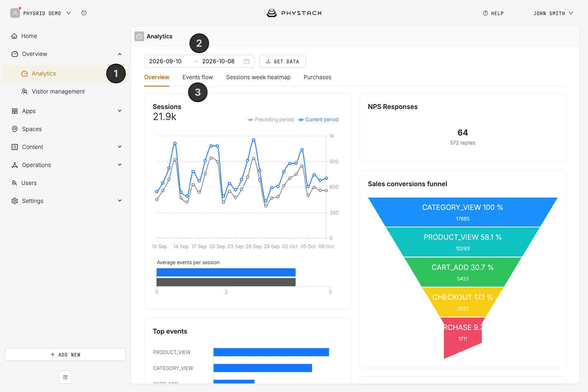Click the yellow CHECKOUT funnel segment
588x392 pixels.
[x=463, y=302]
